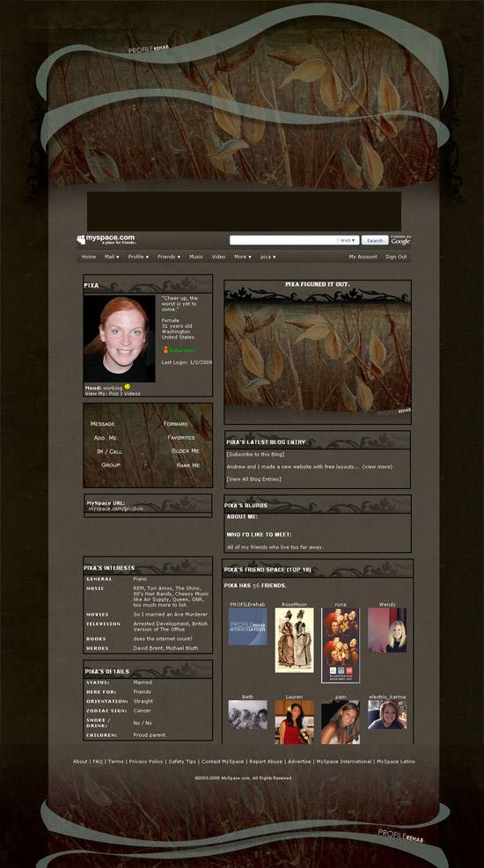
Task: Open RoseMoon friend thumbnail
Action: click(294, 640)
